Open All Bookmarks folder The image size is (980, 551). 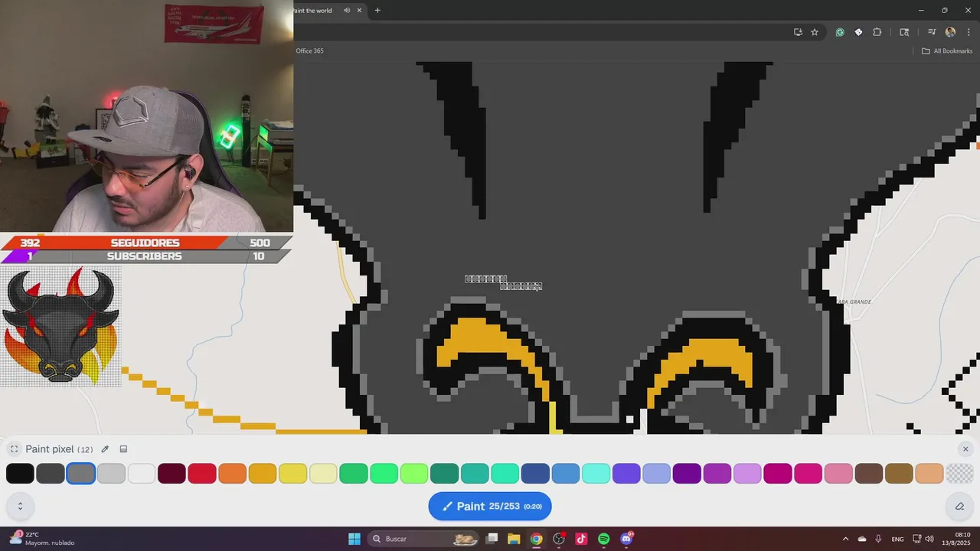point(946,51)
